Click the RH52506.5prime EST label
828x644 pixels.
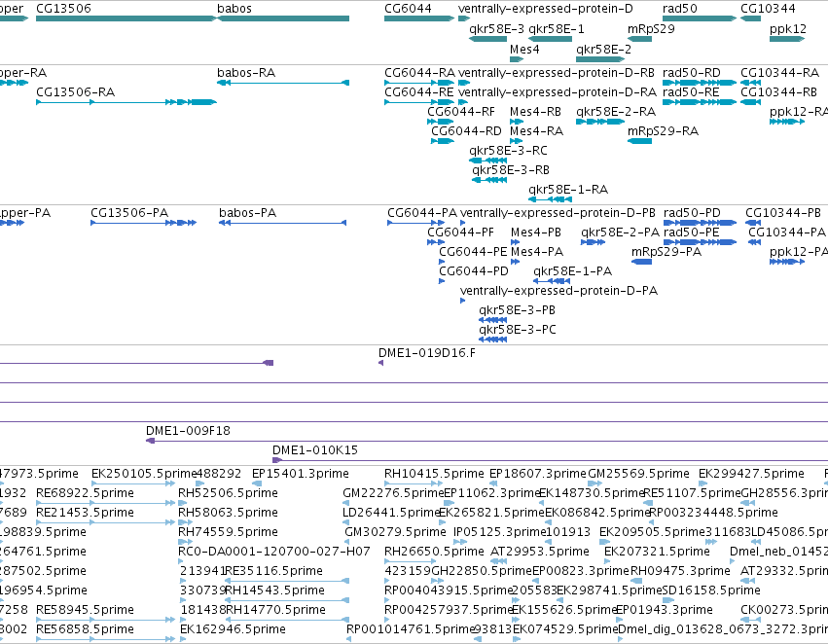point(228,493)
